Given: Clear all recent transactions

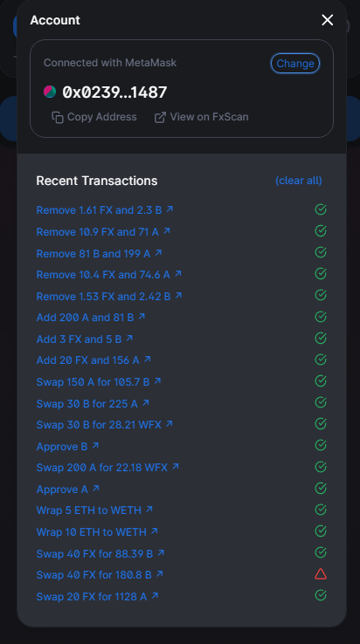Looking at the screenshot, I should [x=298, y=181].
